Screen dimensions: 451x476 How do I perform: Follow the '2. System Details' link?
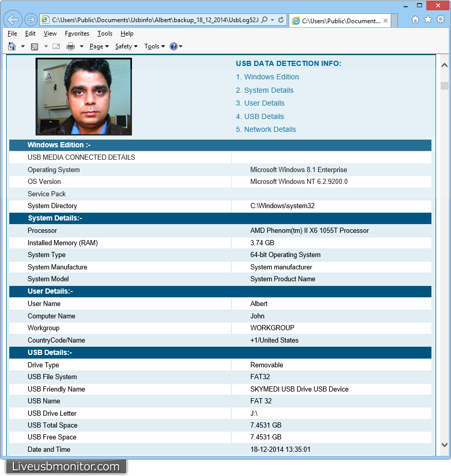pyautogui.click(x=264, y=90)
